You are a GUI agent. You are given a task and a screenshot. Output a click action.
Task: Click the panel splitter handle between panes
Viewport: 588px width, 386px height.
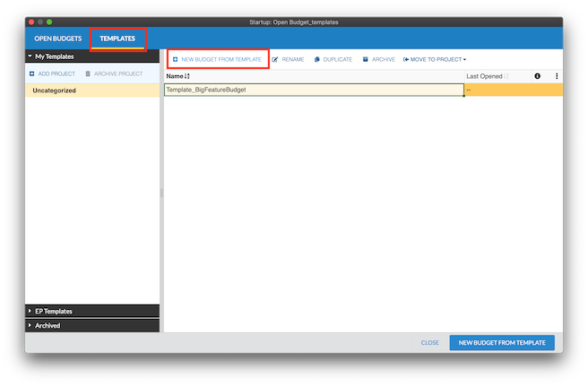(161, 193)
